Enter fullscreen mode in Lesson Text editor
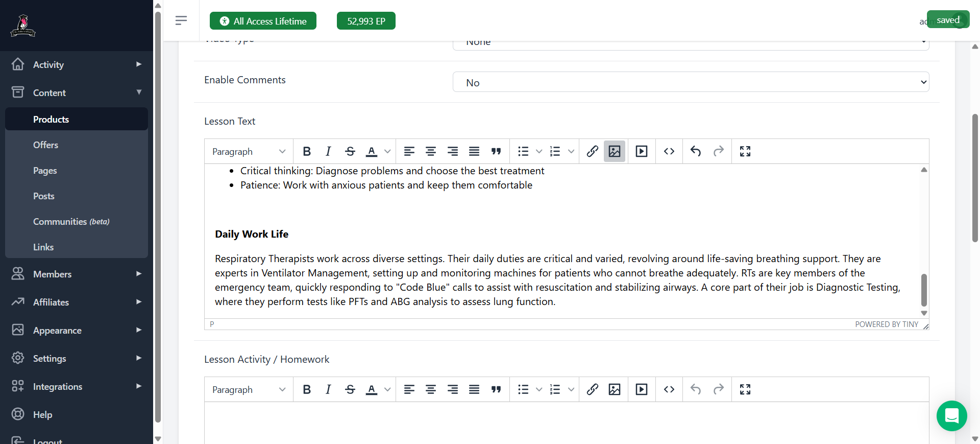 pyautogui.click(x=745, y=151)
